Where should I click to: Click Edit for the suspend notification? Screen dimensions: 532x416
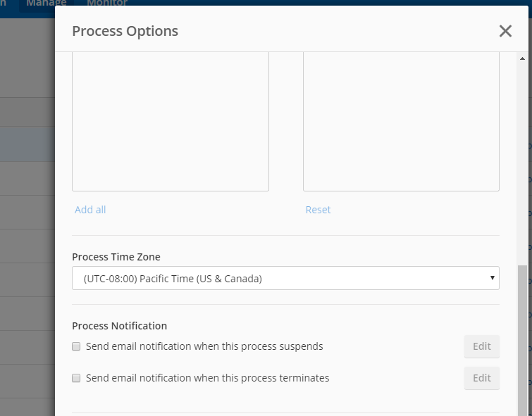482,346
